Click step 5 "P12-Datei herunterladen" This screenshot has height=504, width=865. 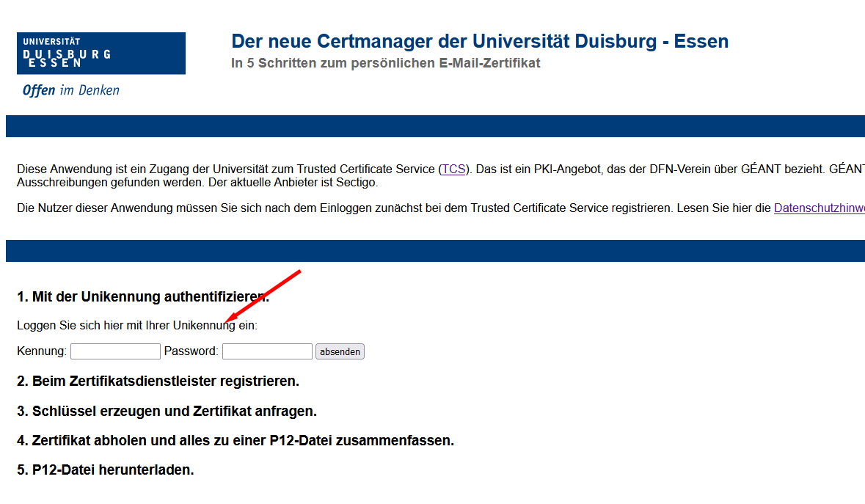(106, 470)
